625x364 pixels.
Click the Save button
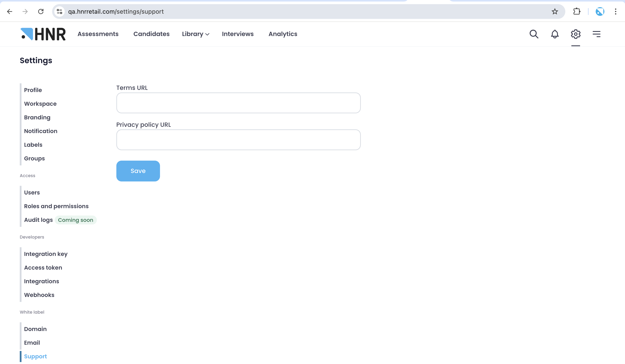coord(138,171)
